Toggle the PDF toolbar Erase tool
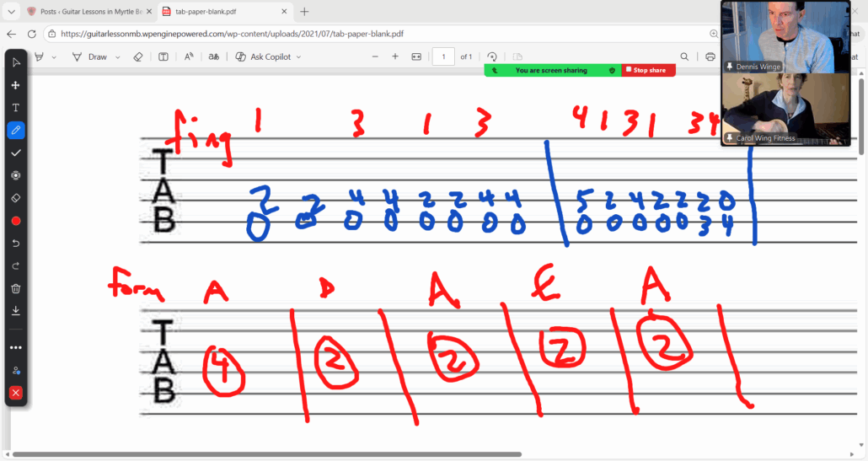This screenshot has width=868, height=461. (140, 56)
